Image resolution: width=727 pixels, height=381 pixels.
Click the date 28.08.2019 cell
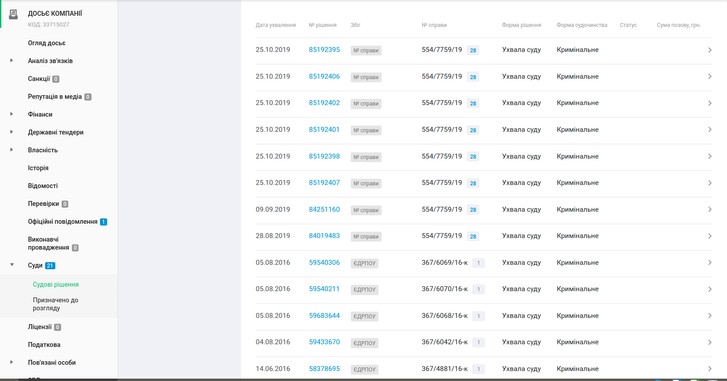click(273, 236)
